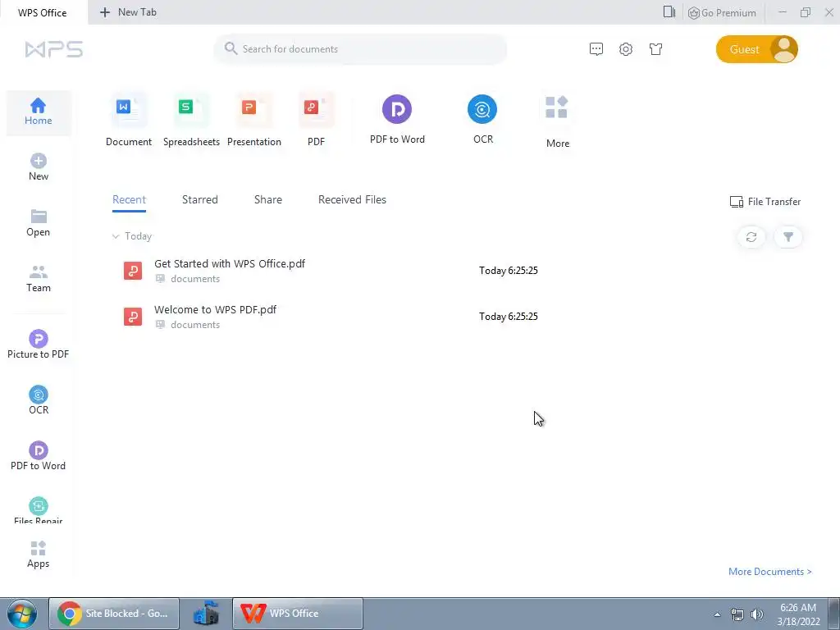Open the Windows Start menu
This screenshot has height=630, width=840.
(21, 614)
